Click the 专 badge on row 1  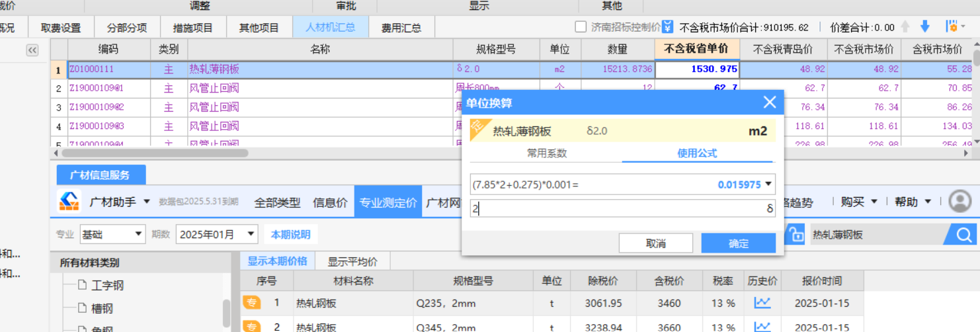click(252, 303)
